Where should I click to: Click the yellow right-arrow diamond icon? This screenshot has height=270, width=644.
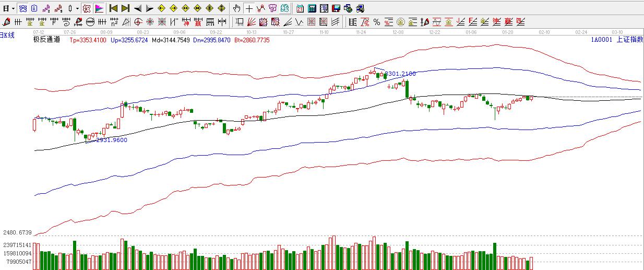coord(173,8)
